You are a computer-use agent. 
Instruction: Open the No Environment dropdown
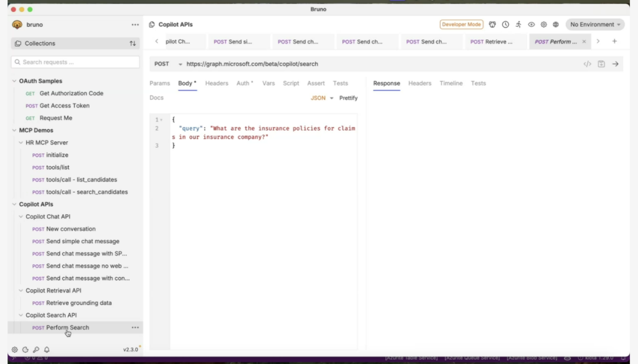[x=595, y=25]
